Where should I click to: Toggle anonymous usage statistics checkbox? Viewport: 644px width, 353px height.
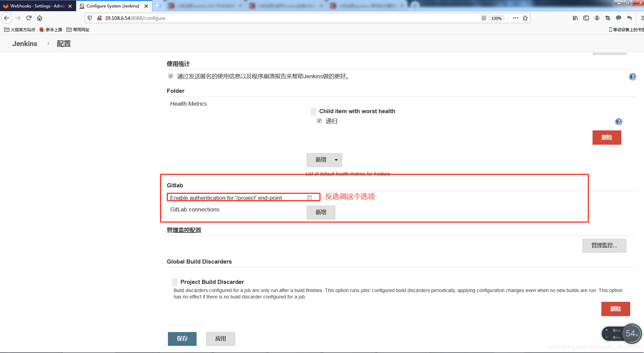pyautogui.click(x=171, y=76)
